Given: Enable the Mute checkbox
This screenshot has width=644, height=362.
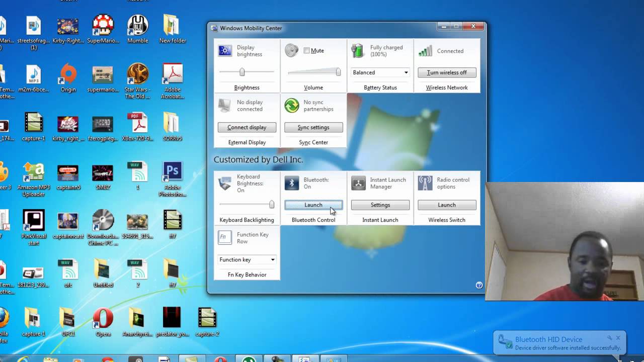Looking at the screenshot, I should pos(306,50).
